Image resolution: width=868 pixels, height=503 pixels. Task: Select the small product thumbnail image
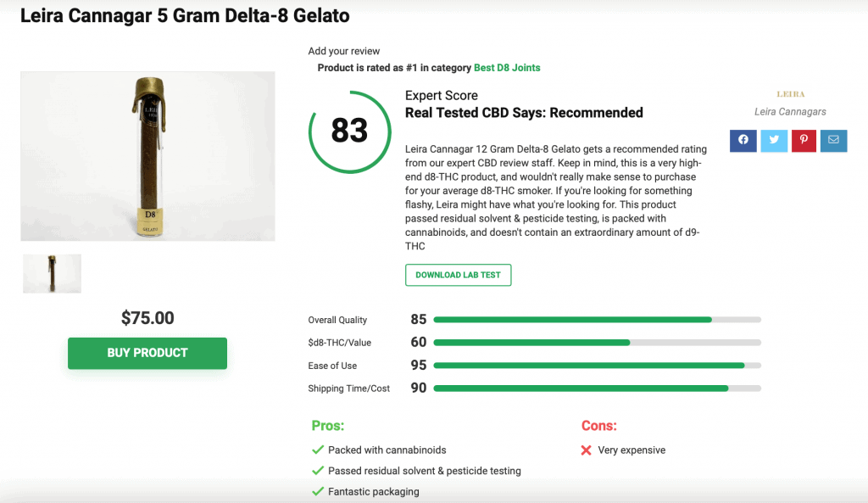(x=52, y=274)
